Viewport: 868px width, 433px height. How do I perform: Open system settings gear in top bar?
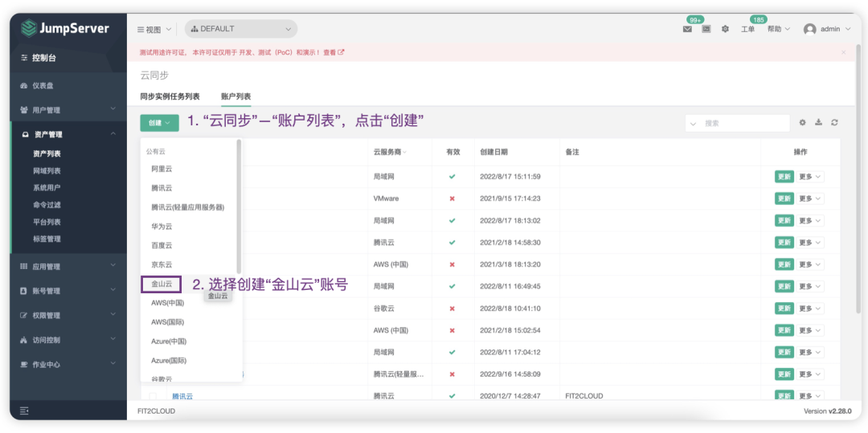(725, 29)
